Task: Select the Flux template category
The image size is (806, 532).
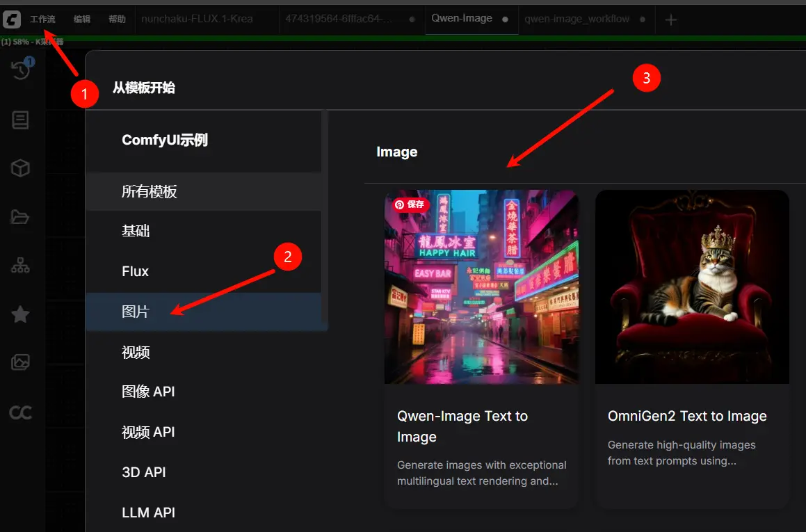Action: (134, 271)
